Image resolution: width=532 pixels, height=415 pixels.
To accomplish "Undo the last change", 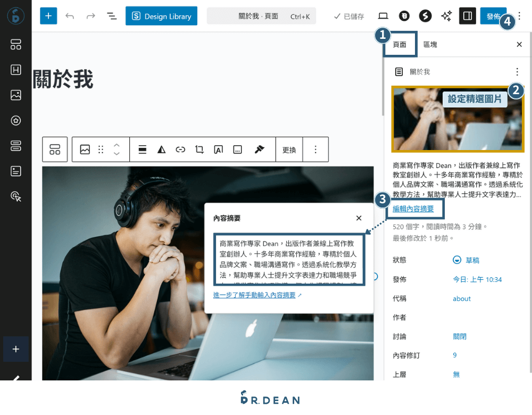I will 70,16.
